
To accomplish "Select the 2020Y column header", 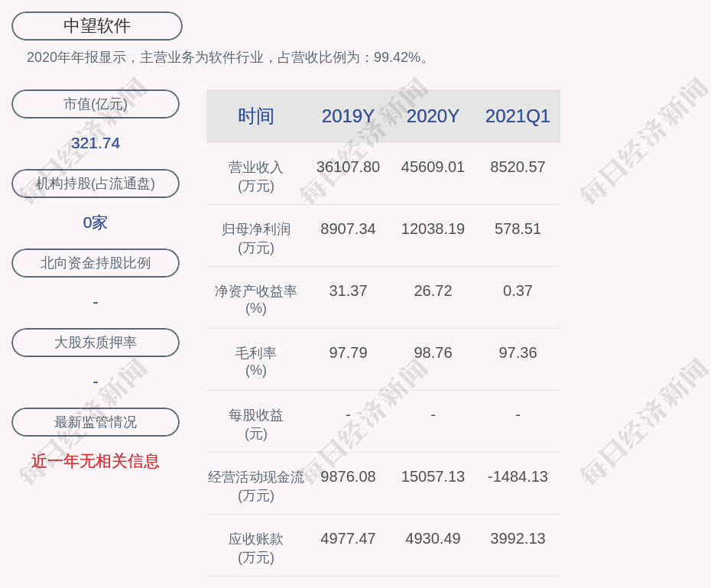I will 433,116.
